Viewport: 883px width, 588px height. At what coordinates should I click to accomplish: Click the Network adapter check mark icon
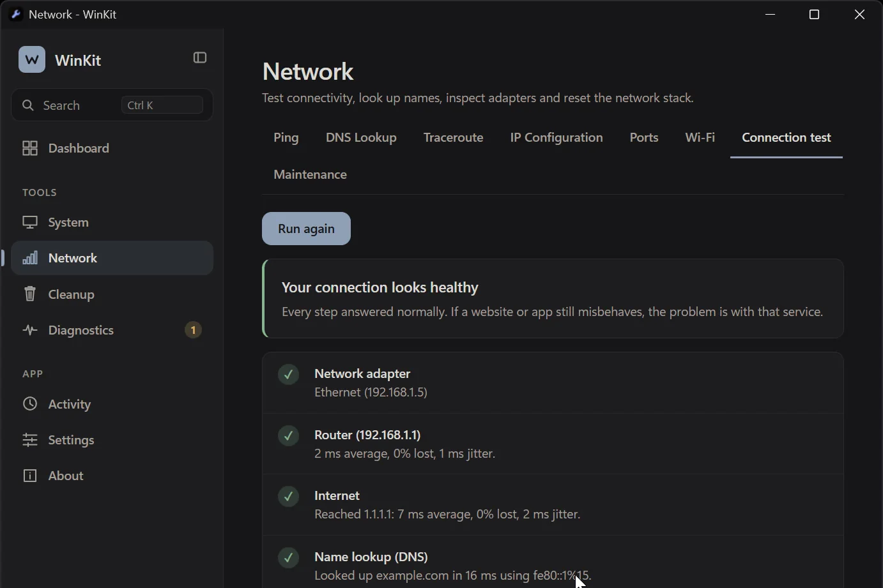tap(289, 374)
